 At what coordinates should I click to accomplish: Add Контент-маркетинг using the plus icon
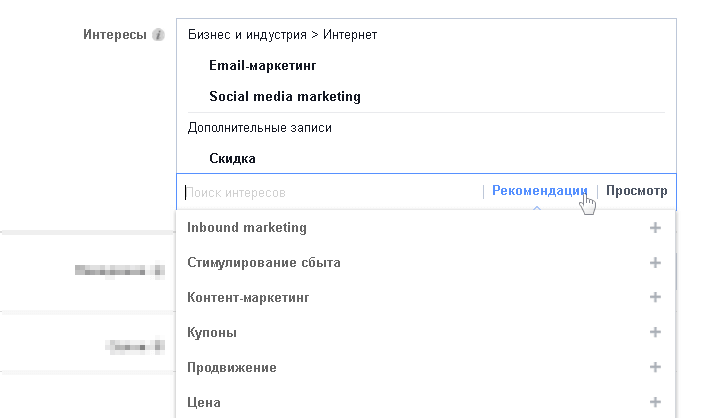(656, 298)
